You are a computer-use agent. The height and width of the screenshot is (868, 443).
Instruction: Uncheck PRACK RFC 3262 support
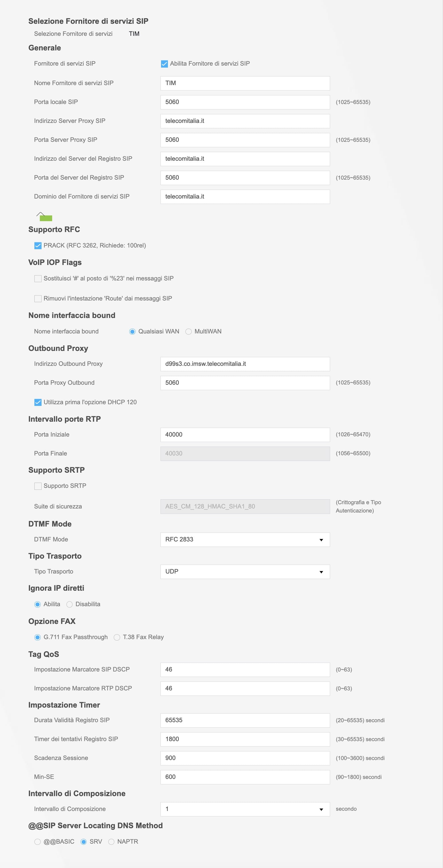click(x=38, y=246)
